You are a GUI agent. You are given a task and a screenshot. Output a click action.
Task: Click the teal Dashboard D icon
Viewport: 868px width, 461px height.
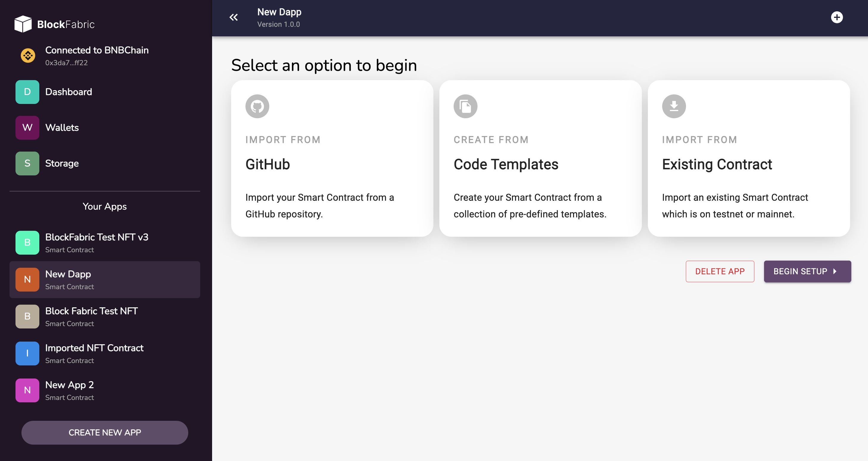[x=27, y=92]
